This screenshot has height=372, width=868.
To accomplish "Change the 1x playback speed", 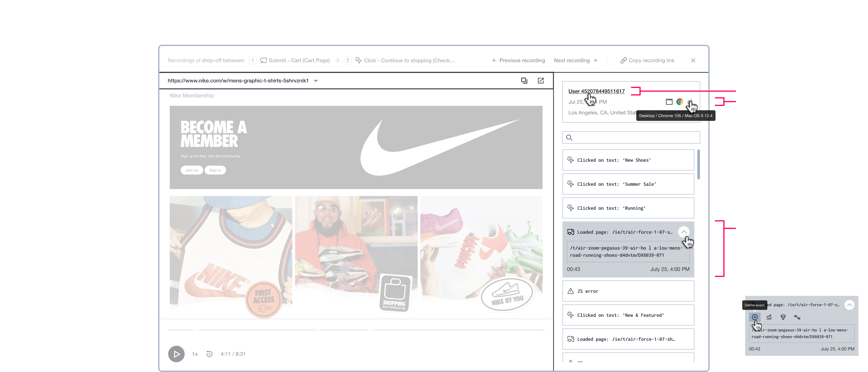I will point(195,354).
